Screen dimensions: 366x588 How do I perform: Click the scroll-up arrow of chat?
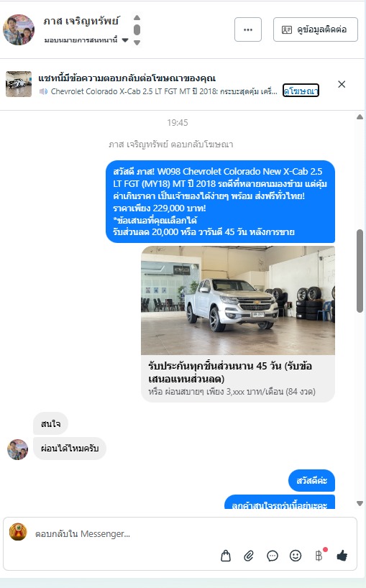tap(360, 117)
